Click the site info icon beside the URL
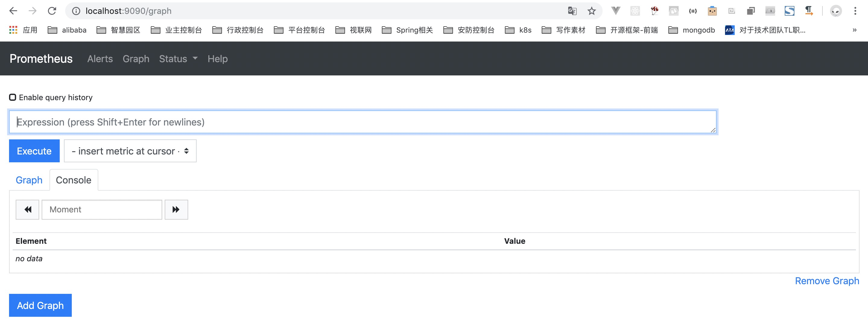This screenshot has width=868, height=321. [77, 11]
